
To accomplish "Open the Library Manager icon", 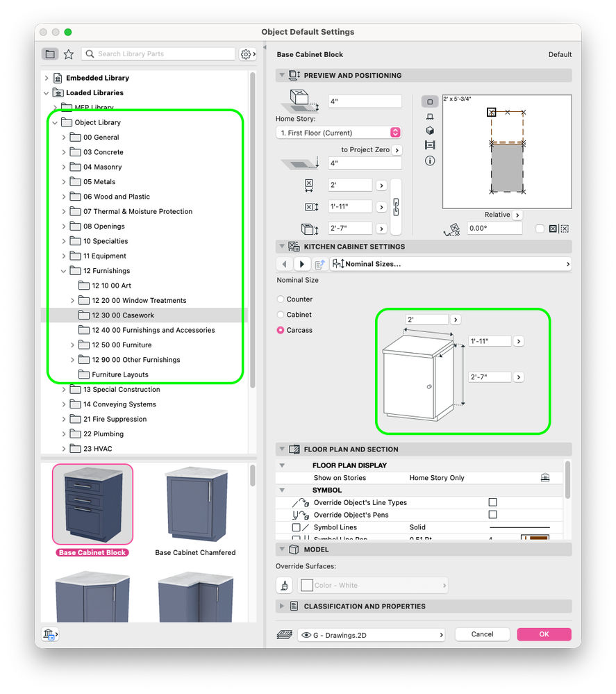I will (x=50, y=634).
